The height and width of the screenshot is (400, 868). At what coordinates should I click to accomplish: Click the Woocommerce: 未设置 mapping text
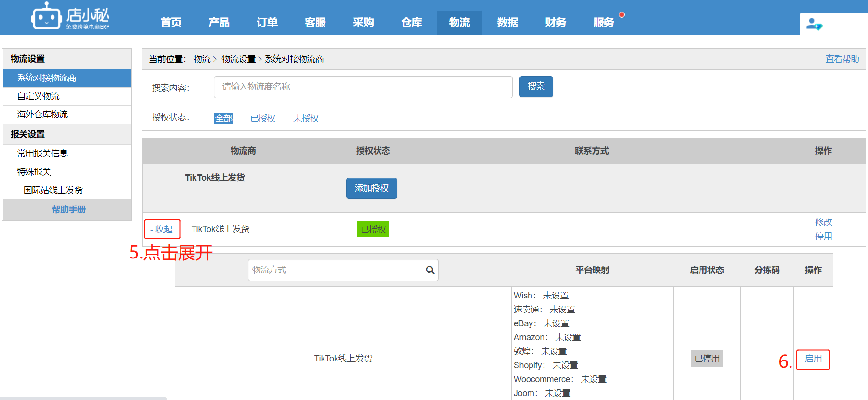(x=560, y=379)
